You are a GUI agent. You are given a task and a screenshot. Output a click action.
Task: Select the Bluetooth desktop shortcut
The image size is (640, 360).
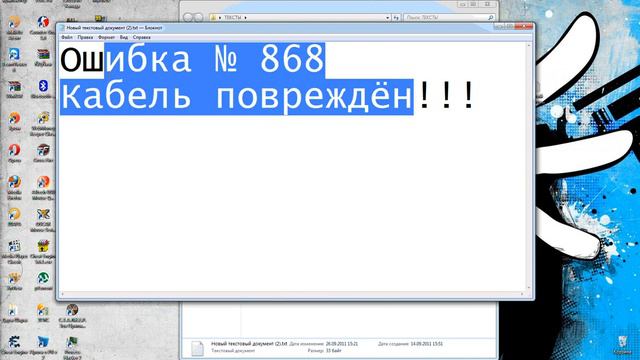pos(43,89)
